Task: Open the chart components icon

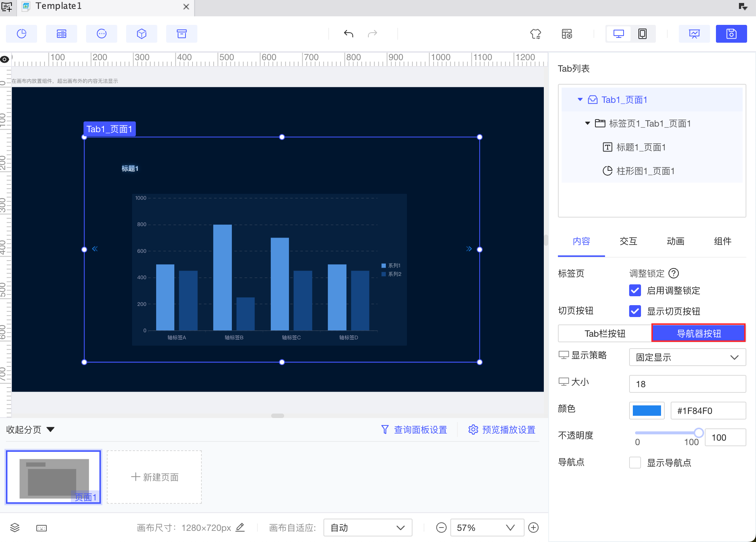Action: click(x=22, y=34)
